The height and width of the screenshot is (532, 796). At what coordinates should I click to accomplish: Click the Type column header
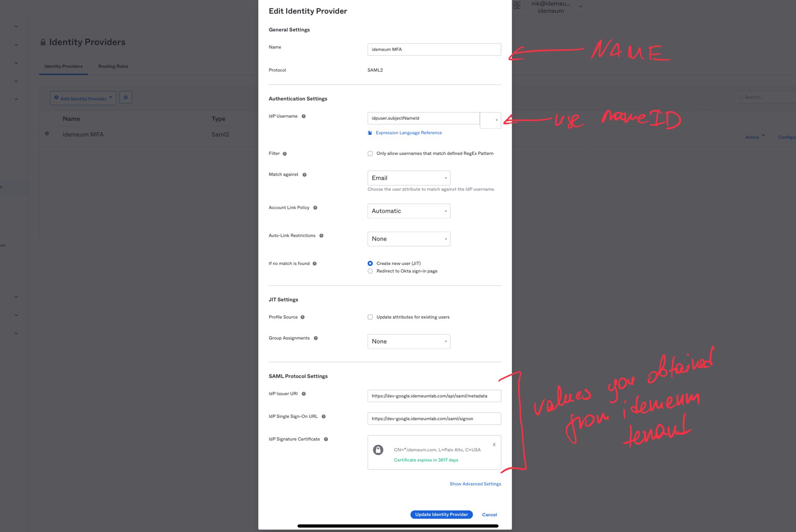click(x=219, y=119)
